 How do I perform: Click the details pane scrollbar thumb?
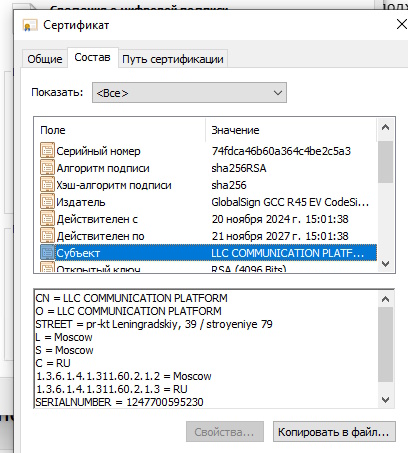click(385, 345)
